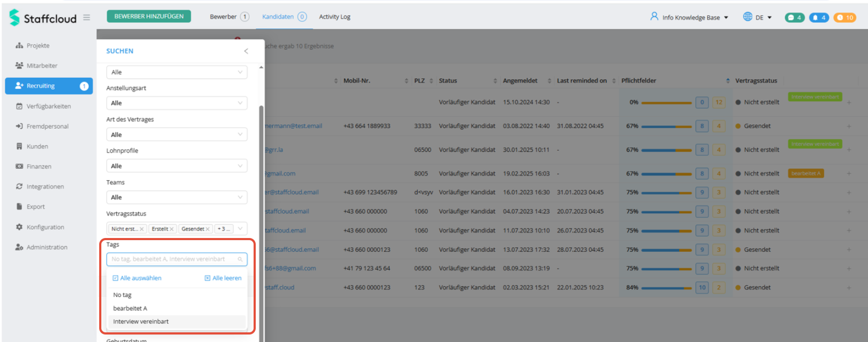868x342 pixels.
Task: Collapse the SUCHEN panel with its chevron
Action: (246, 51)
